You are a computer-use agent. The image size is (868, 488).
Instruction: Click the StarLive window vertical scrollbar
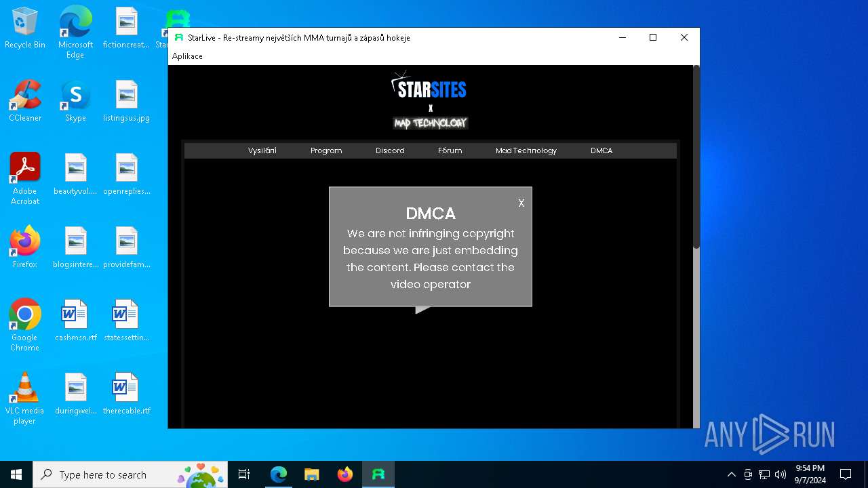(x=696, y=157)
